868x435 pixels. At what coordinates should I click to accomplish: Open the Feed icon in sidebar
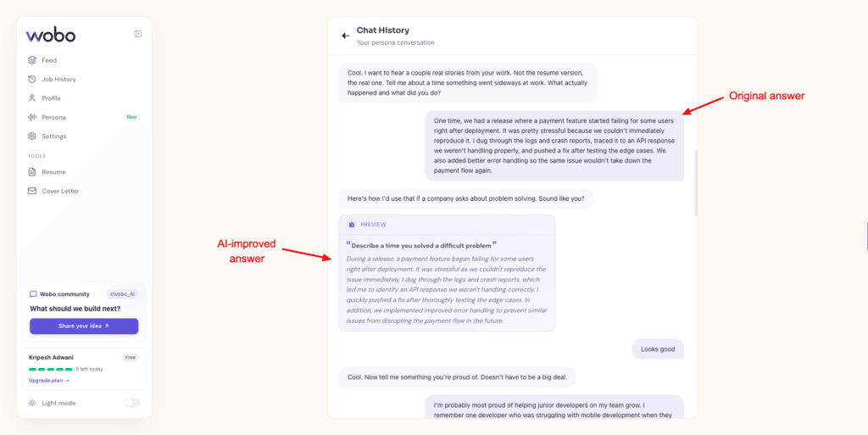(32, 60)
